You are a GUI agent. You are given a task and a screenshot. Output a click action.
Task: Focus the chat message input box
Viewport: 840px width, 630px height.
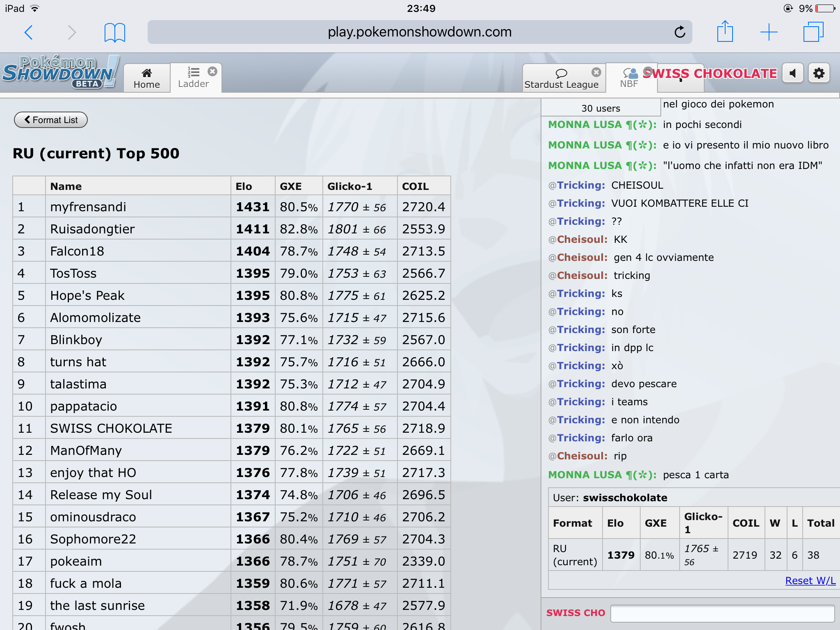coord(722,613)
